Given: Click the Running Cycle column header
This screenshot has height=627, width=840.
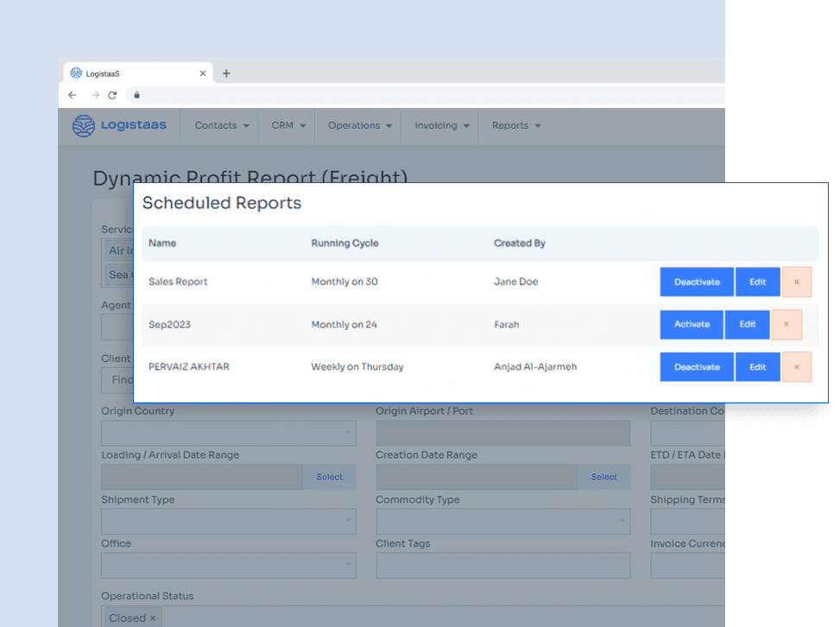Looking at the screenshot, I should tap(345, 244).
